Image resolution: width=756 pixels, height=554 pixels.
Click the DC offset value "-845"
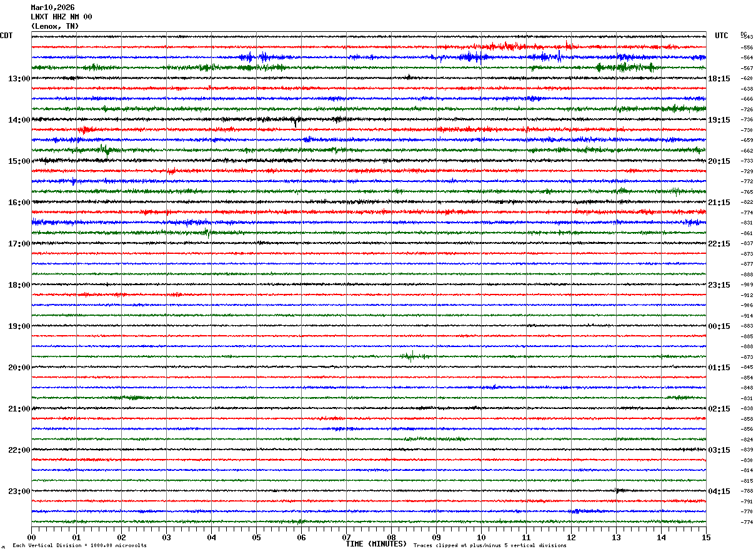click(747, 367)
